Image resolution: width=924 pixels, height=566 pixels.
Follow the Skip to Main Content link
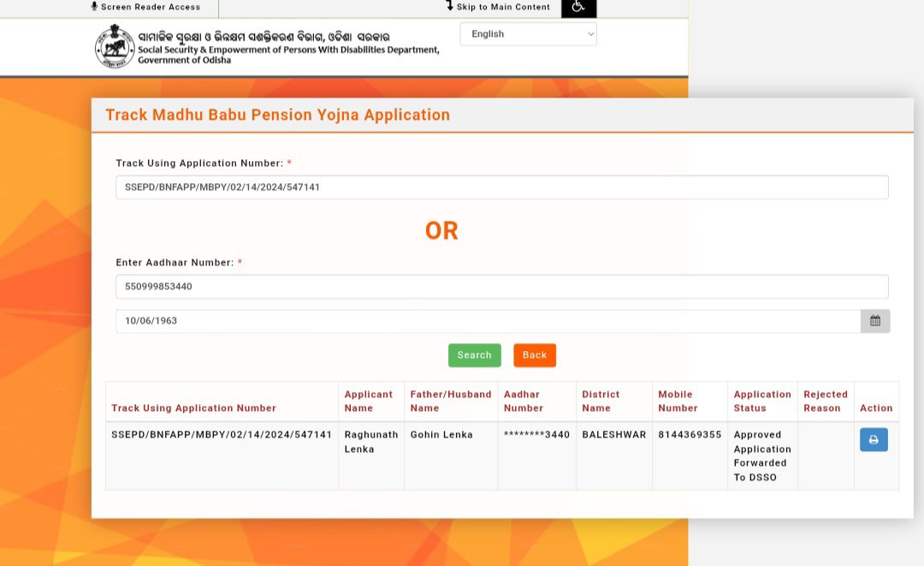tap(503, 7)
